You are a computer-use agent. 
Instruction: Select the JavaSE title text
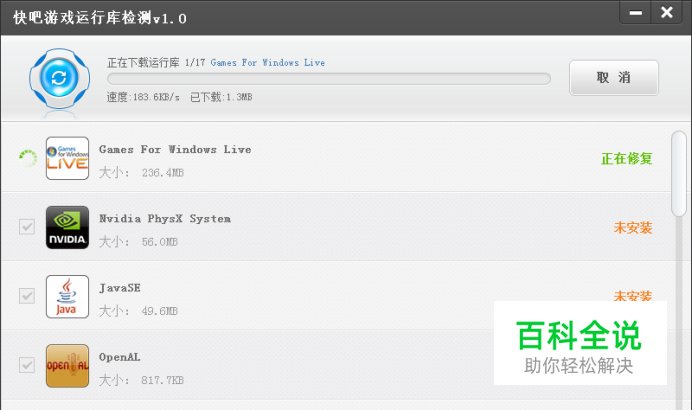[x=120, y=288]
